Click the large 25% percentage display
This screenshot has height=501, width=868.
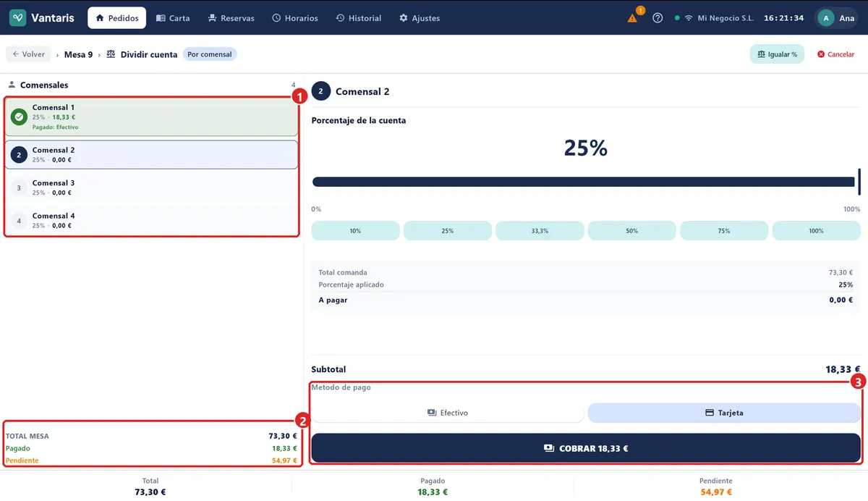(586, 148)
